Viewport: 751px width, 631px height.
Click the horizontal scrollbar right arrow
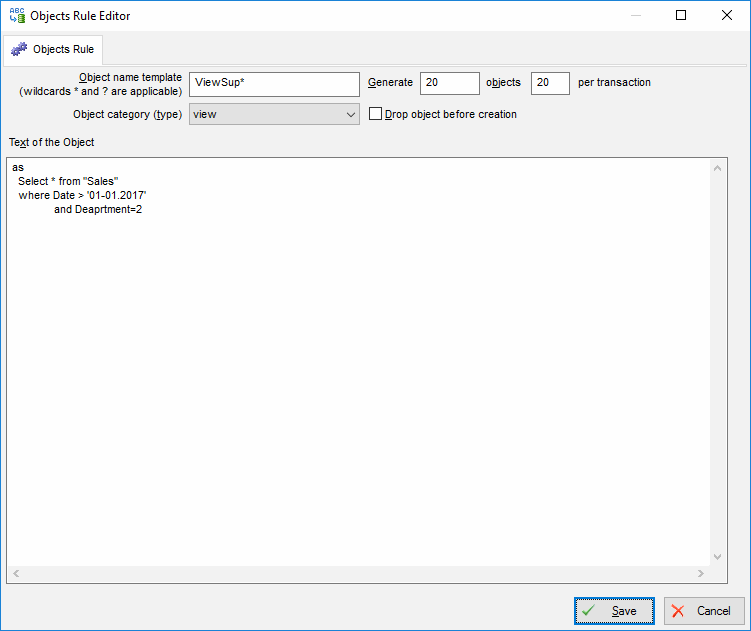tap(701, 574)
